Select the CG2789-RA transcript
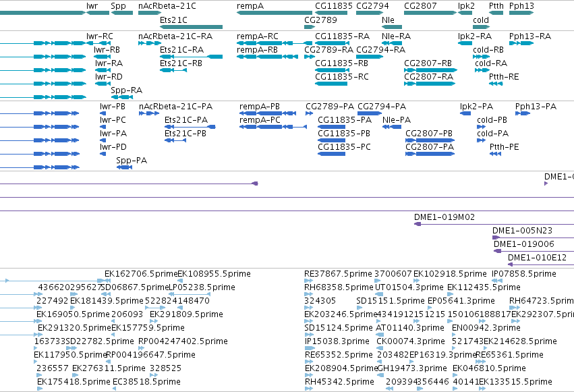The image size is (574, 392). tap(310, 57)
